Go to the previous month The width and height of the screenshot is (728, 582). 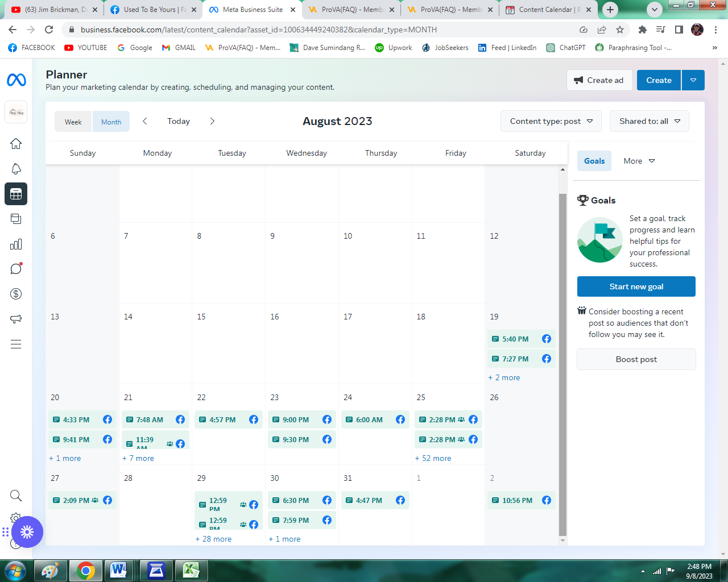tap(145, 121)
